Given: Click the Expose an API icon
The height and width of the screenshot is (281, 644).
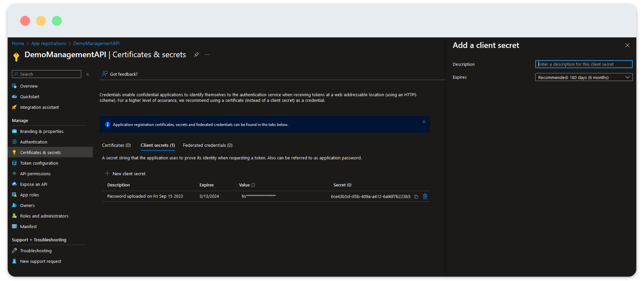Looking at the screenshot, I should (14, 184).
